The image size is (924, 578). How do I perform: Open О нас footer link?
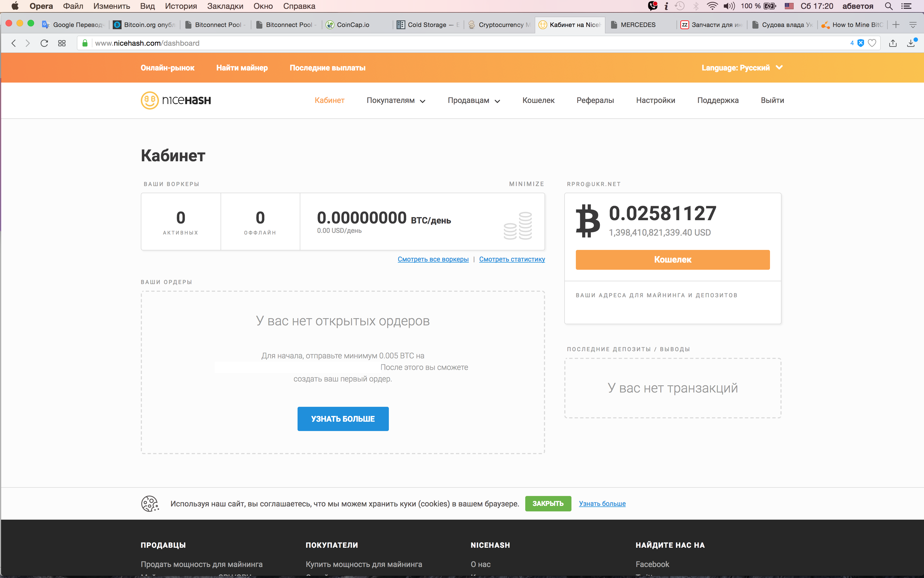point(480,564)
